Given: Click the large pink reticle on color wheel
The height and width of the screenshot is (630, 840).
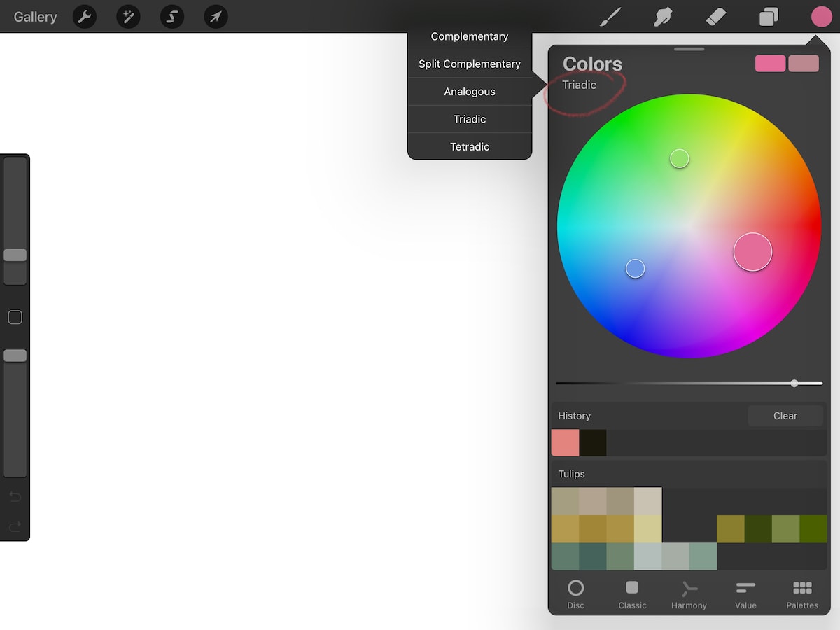Looking at the screenshot, I should (752, 252).
